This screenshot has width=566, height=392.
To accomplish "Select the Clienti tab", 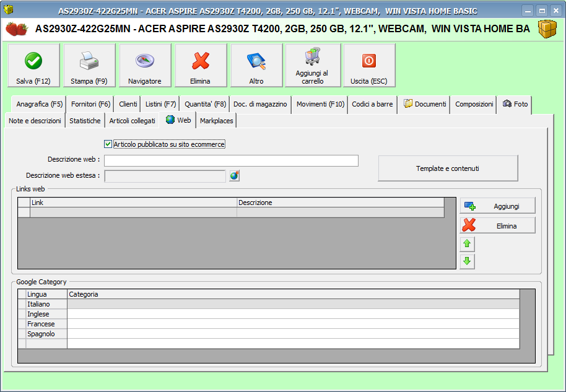I will pyautogui.click(x=128, y=104).
